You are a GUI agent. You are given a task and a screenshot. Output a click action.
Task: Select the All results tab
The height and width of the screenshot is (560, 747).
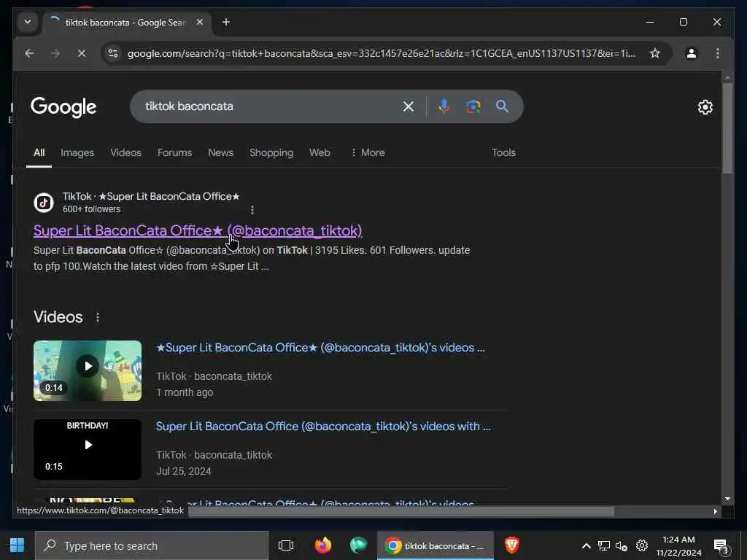point(39,152)
